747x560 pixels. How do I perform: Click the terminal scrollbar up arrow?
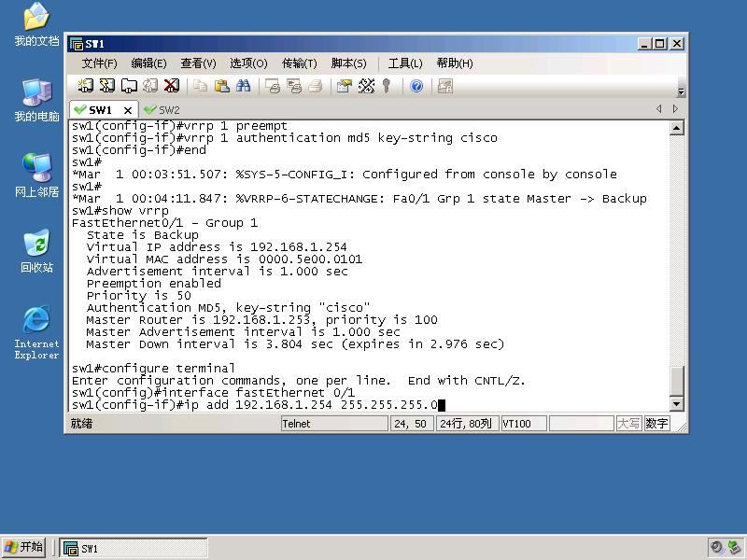(x=677, y=128)
